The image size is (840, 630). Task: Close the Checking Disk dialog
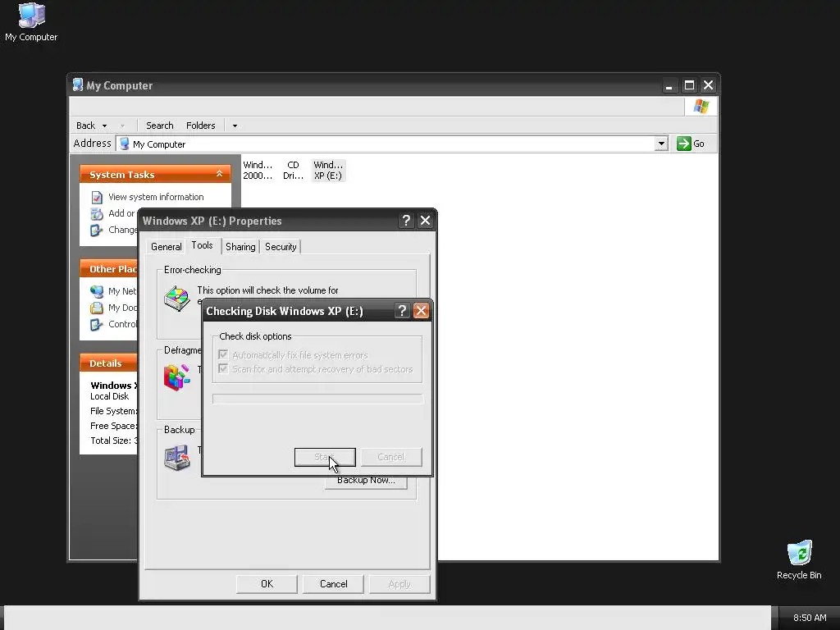(x=421, y=311)
